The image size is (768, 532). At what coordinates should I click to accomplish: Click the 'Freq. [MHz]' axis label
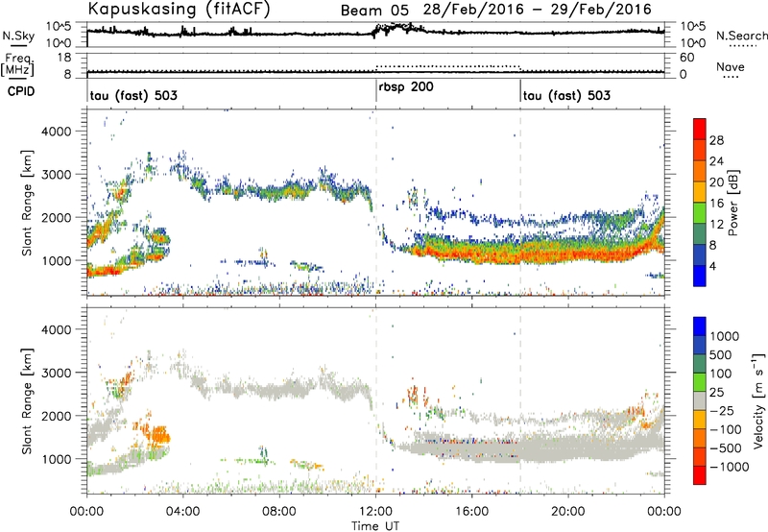17,65
